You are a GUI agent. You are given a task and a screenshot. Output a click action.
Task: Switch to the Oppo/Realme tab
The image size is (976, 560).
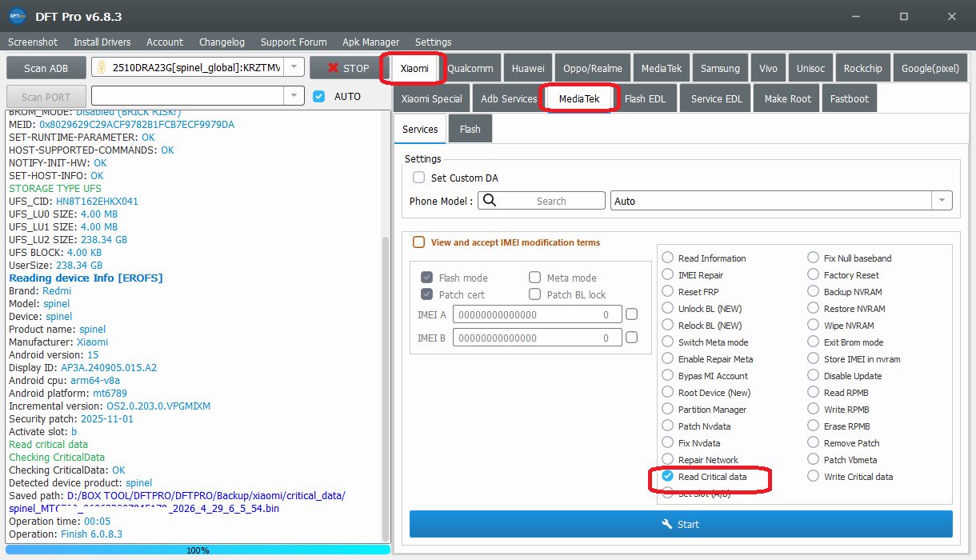pyautogui.click(x=592, y=68)
